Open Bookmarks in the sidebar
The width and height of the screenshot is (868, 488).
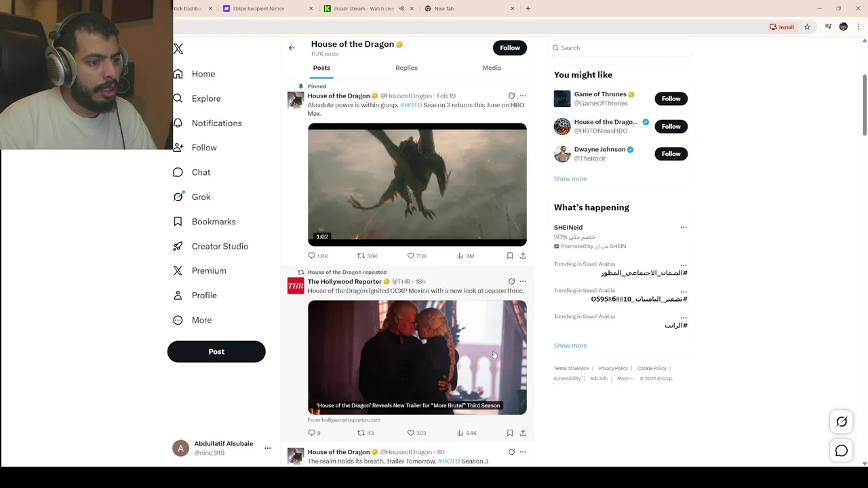[x=205, y=222]
